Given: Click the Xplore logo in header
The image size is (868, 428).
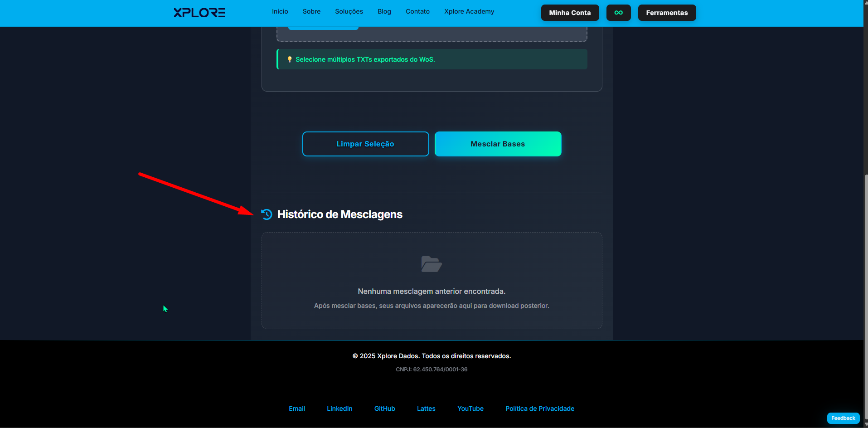Looking at the screenshot, I should click(199, 13).
